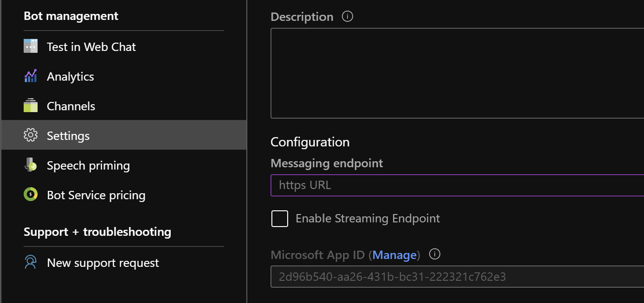Click the Bot Service pricing icon

pyautogui.click(x=31, y=195)
